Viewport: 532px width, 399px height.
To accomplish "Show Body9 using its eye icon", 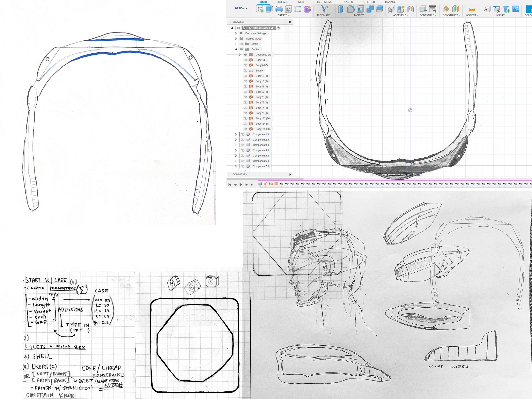I will tap(245, 71).
